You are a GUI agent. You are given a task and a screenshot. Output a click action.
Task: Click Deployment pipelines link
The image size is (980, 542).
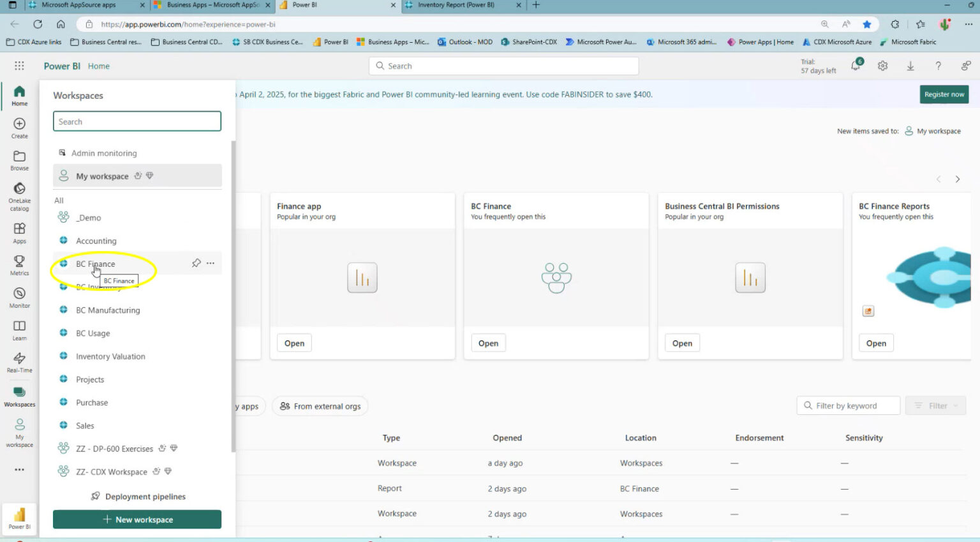(x=138, y=497)
